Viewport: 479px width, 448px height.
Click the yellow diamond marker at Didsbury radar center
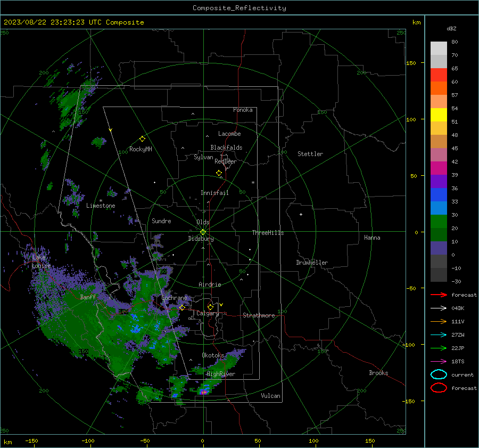203,232
